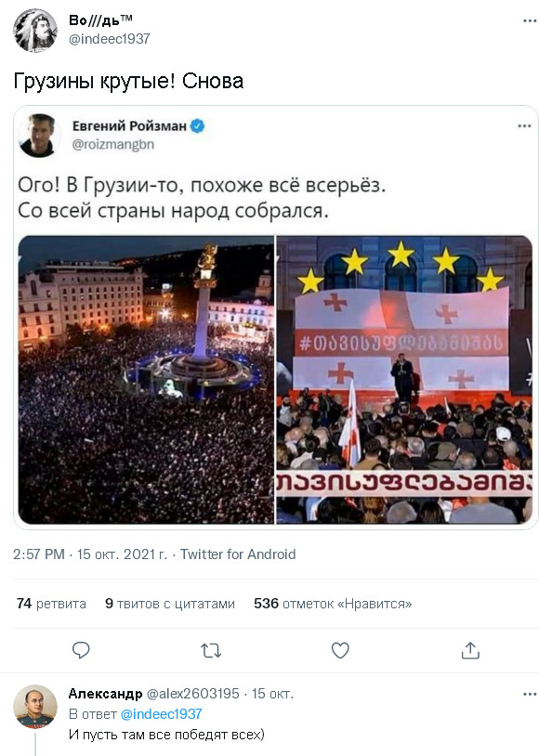This screenshot has width=539, height=756.
Task: Like the tweet with heart icon
Action: (340, 650)
